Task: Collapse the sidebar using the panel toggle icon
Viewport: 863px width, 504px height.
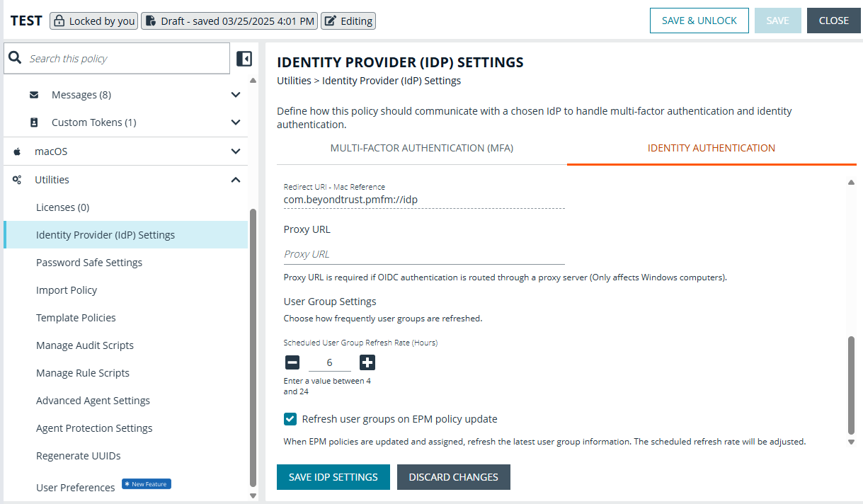Action: tap(244, 59)
